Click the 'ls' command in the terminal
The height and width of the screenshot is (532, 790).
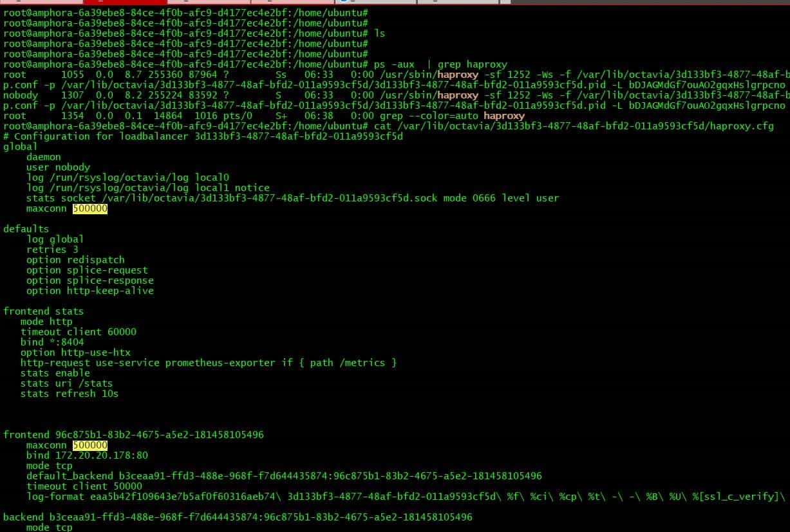[x=379, y=33]
